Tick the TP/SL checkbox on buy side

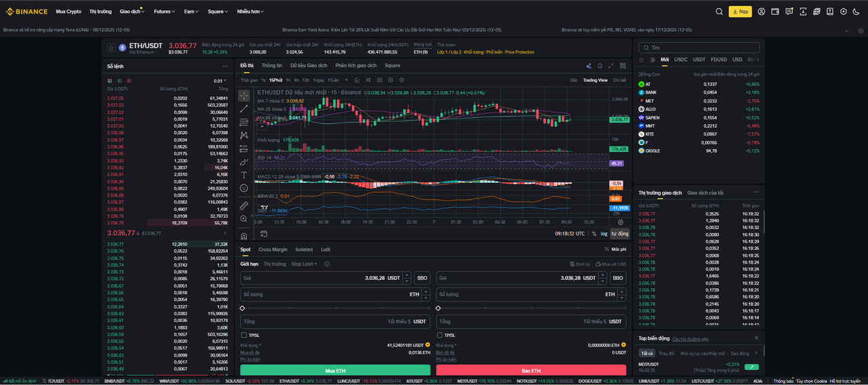(244, 335)
